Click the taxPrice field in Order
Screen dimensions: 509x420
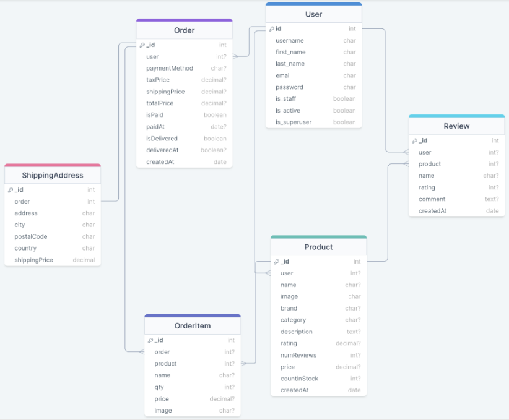click(185, 80)
